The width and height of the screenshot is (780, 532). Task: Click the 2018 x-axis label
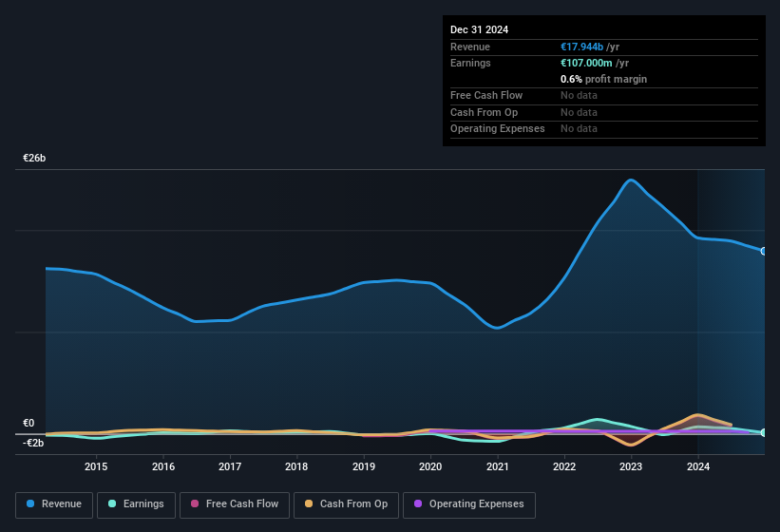coord(296,466)
